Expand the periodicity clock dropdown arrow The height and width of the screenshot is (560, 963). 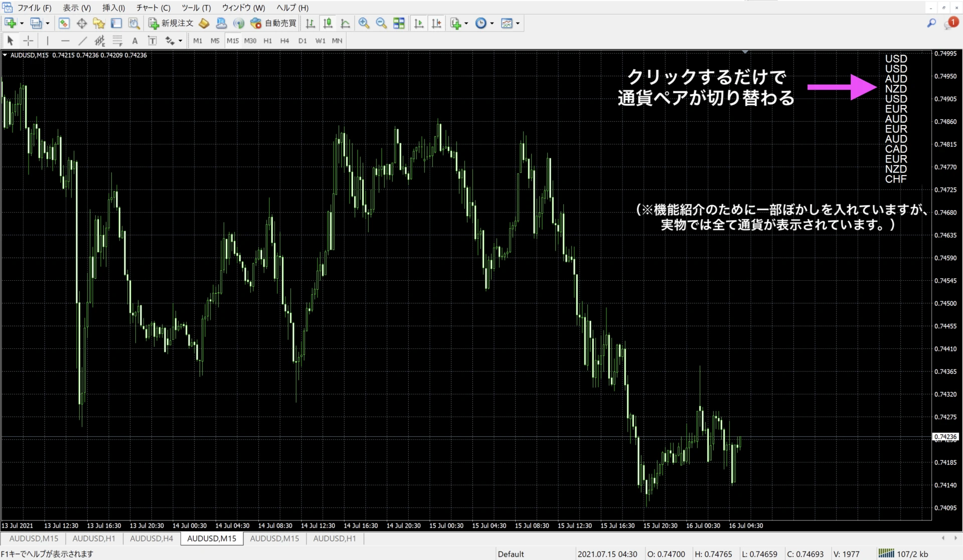492,23
